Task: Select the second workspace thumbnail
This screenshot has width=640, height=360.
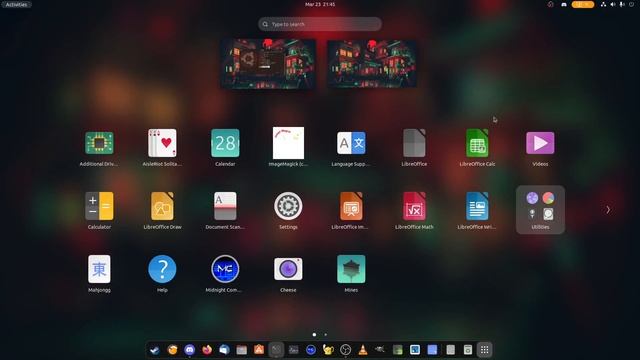Action: (x=372, y=64)
